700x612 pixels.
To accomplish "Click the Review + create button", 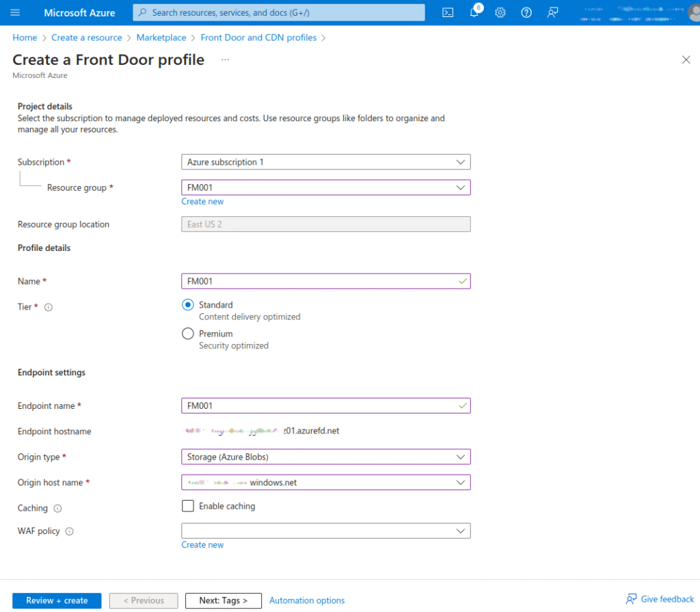I will [x=57, y=600].
